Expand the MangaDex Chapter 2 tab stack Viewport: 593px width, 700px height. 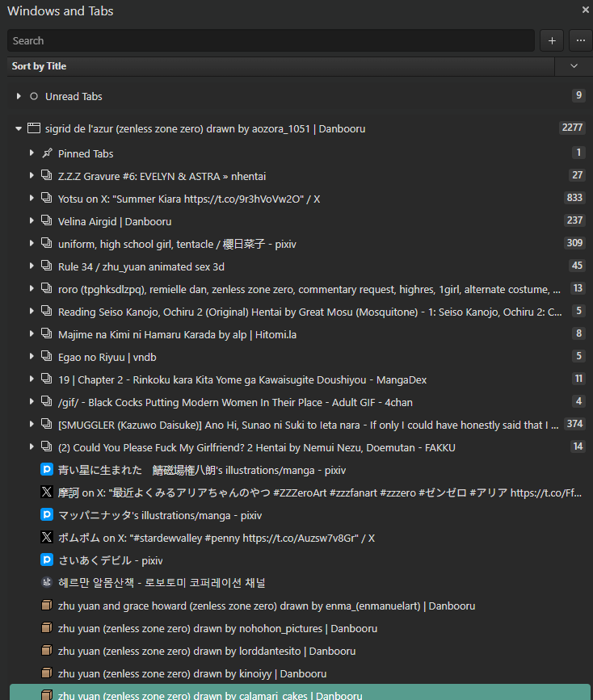click(32, 379)
